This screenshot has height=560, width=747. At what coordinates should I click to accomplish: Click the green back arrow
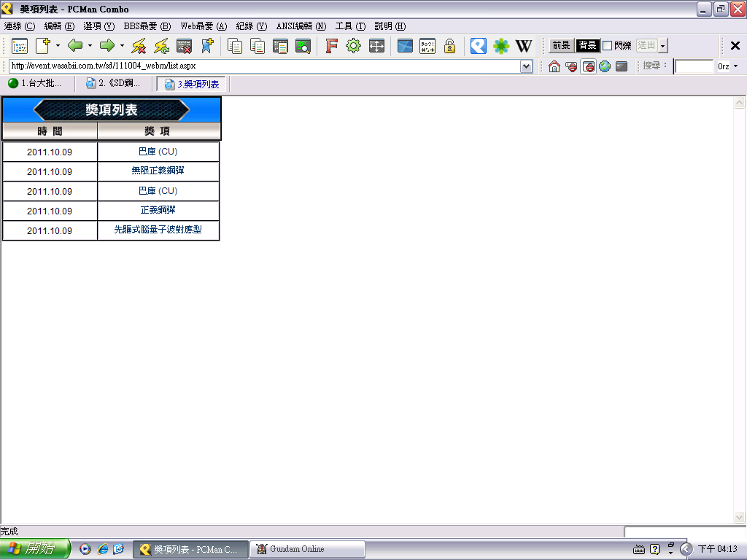[x=75, y=46]
